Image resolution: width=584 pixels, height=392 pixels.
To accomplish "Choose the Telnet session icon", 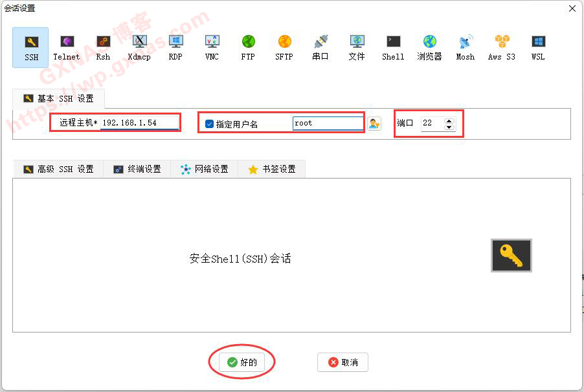I will pyautogui.click(x=67, y=47).
